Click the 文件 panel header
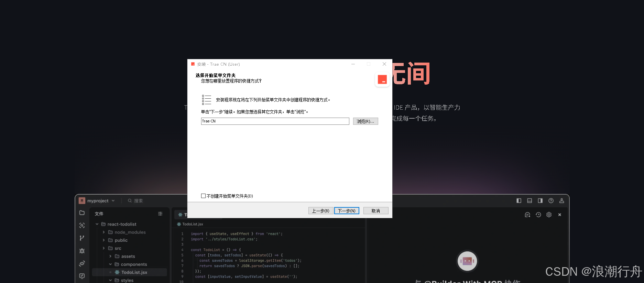The image size is (644, 283). [x=99, y=214]
